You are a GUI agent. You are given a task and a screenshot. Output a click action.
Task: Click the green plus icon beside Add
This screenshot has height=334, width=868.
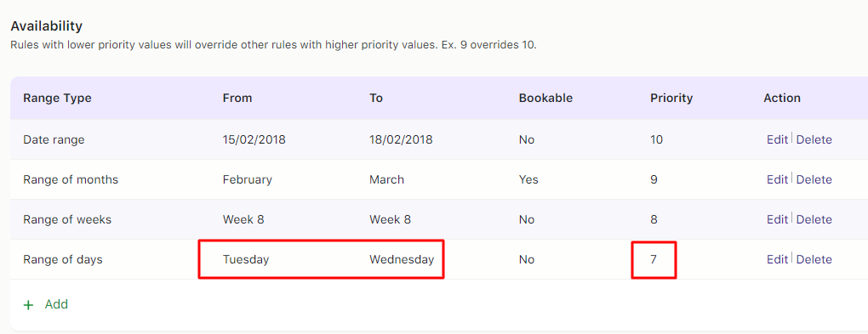28,305
